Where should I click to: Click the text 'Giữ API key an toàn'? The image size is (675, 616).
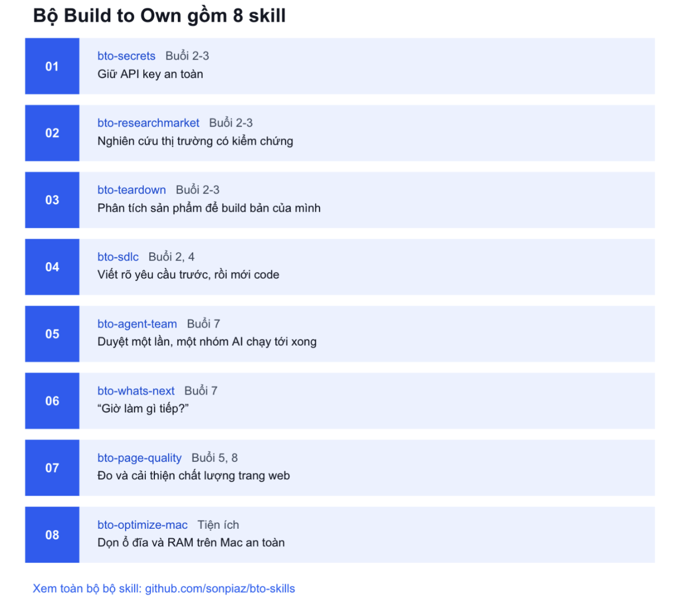pyautogui.click(x=150, y=74)
